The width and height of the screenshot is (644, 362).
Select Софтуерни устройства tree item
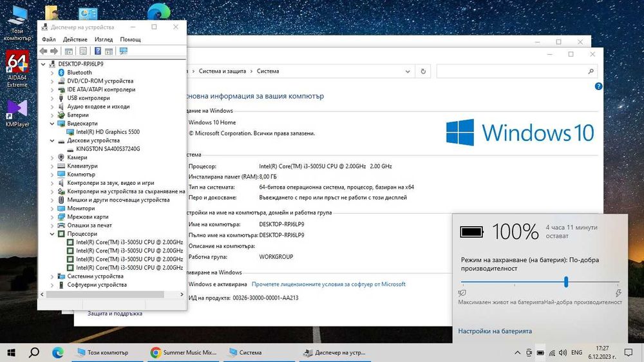(x=97, y=285)
